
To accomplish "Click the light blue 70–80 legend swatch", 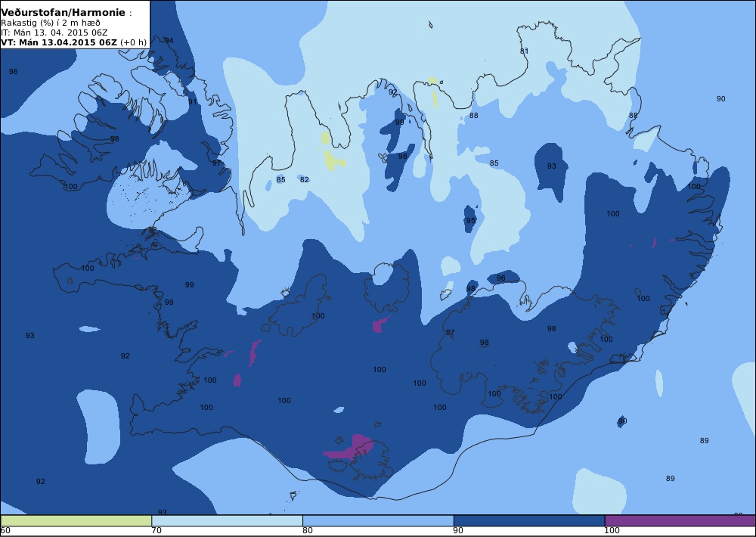I will 227,520.
